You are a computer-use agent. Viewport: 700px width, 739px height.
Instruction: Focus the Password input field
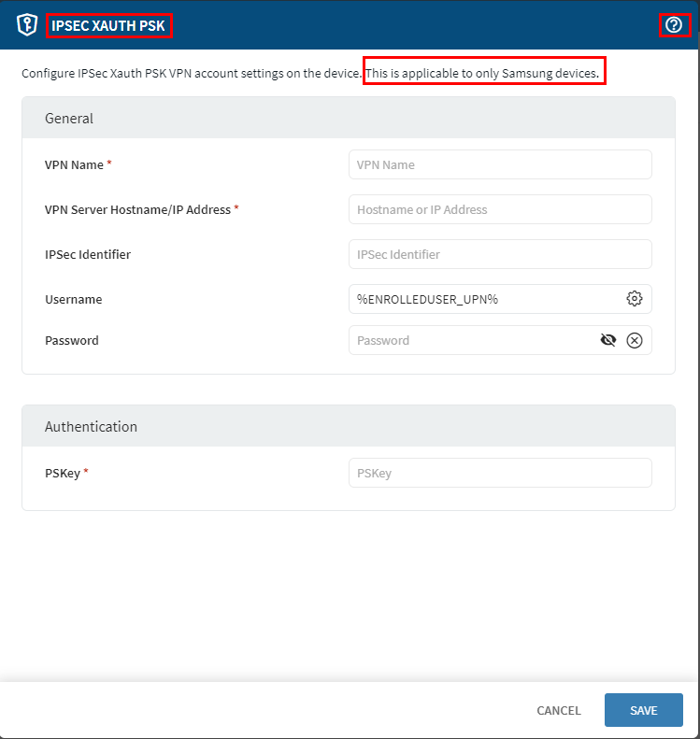tap(472, 340)
